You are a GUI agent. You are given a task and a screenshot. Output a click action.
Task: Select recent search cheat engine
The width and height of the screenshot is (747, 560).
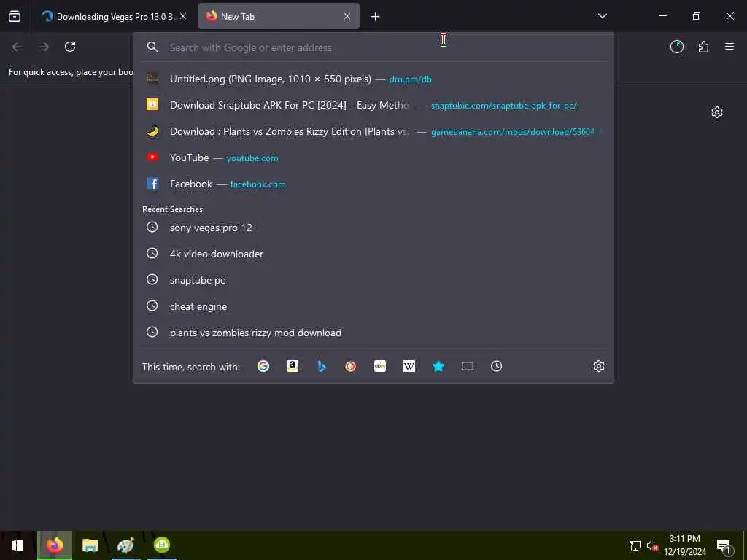pos(373,306)
